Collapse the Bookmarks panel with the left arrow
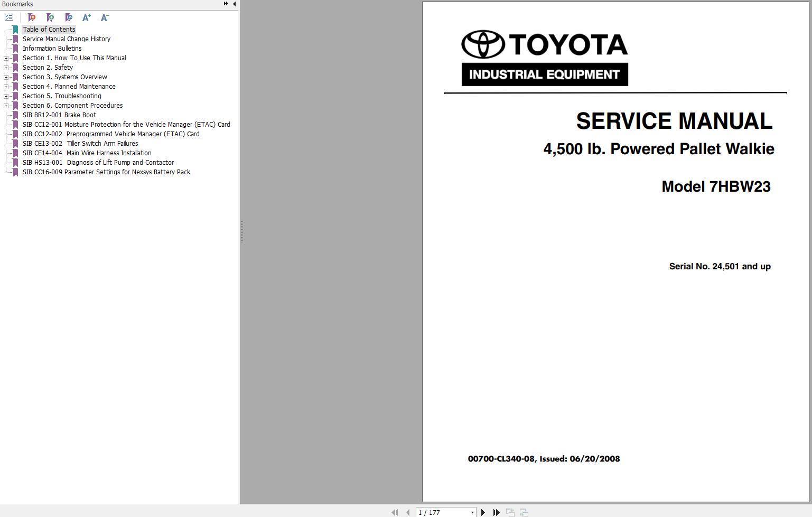 (235, 4)
